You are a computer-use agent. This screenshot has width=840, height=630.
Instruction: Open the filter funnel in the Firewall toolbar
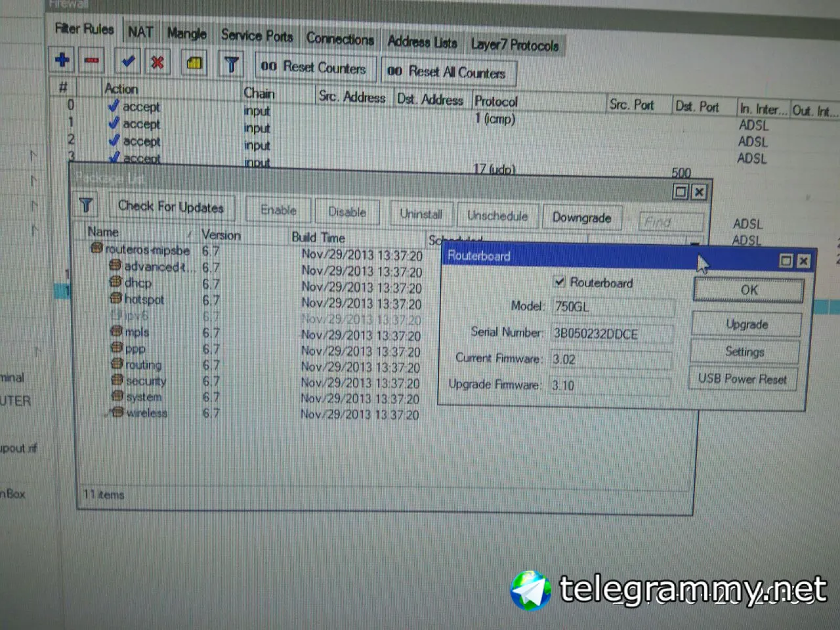click(x=231, y=64)
